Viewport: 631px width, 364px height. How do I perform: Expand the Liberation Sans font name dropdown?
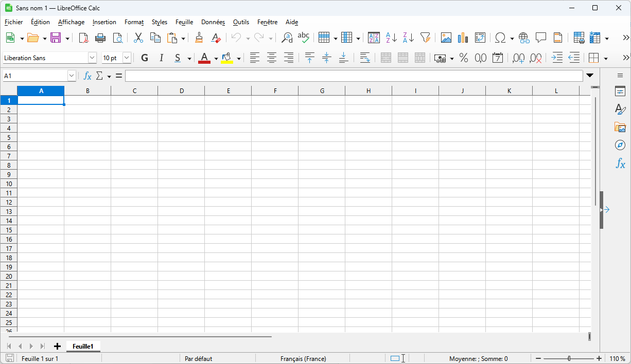[92, 58]
